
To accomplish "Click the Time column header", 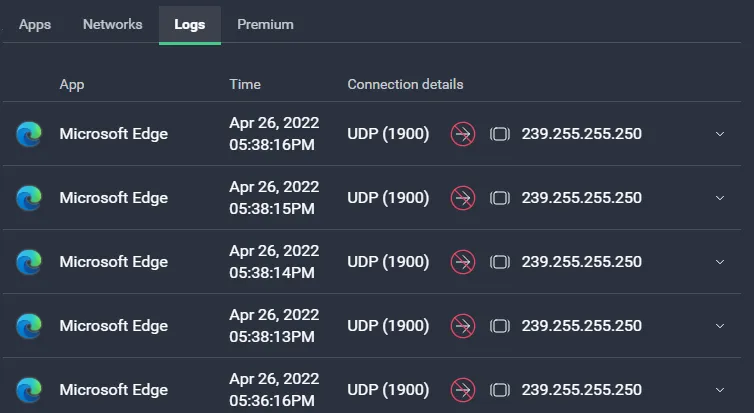I will pyautogui.click(x=245, y=84).
